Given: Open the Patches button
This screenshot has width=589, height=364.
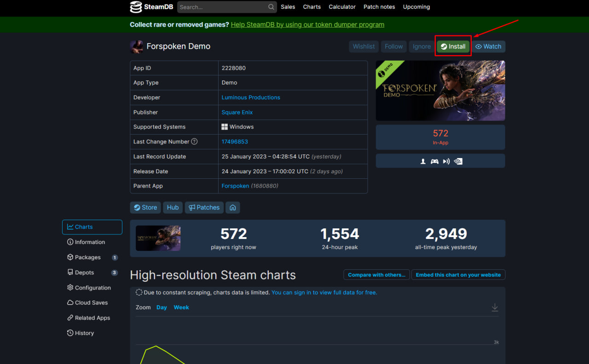Looking at the screenshot, I should 204,207.
